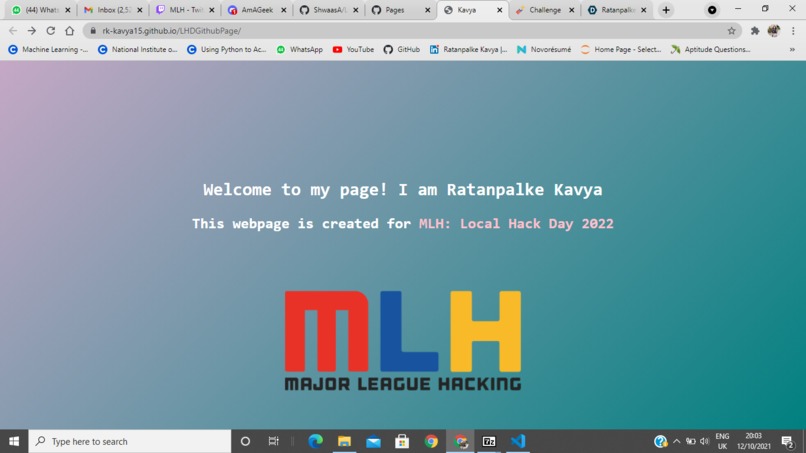Open the notification center icon

[x=787, y=441]
